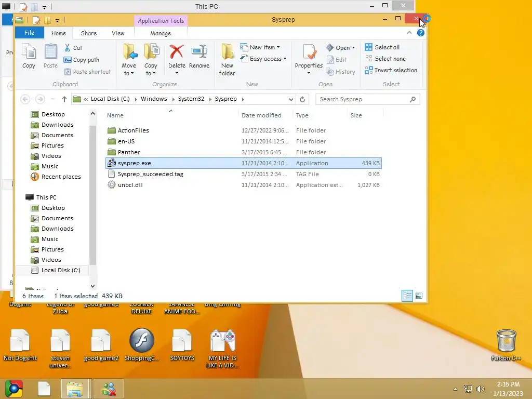Select ShoppingC... Flash desktop icon

141,345
